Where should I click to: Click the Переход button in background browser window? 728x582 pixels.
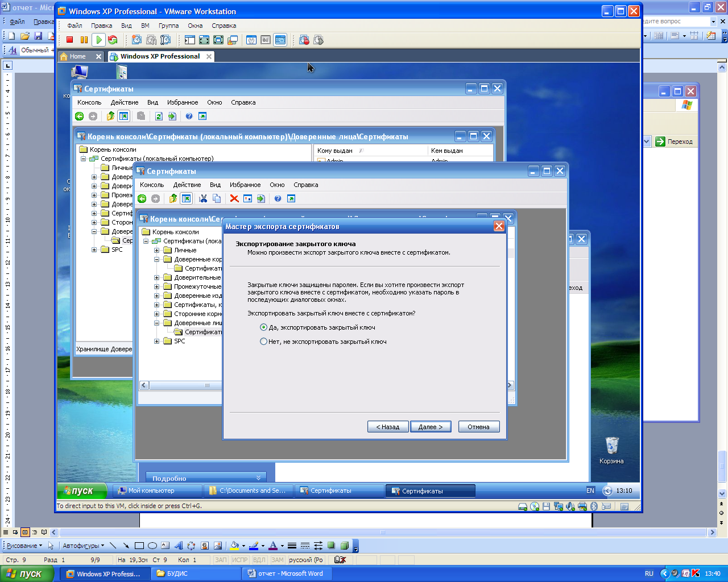coord(675,142)
